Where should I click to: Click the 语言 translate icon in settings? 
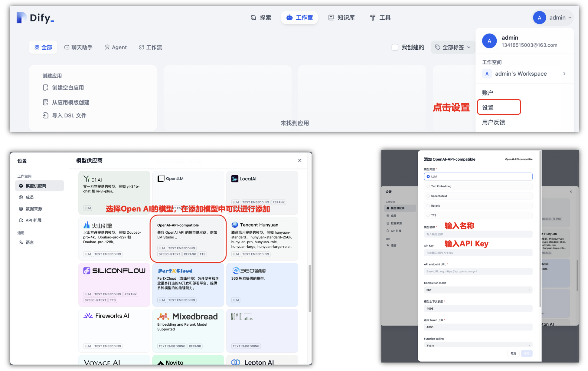pyautogui.click(x=21, y=242)
